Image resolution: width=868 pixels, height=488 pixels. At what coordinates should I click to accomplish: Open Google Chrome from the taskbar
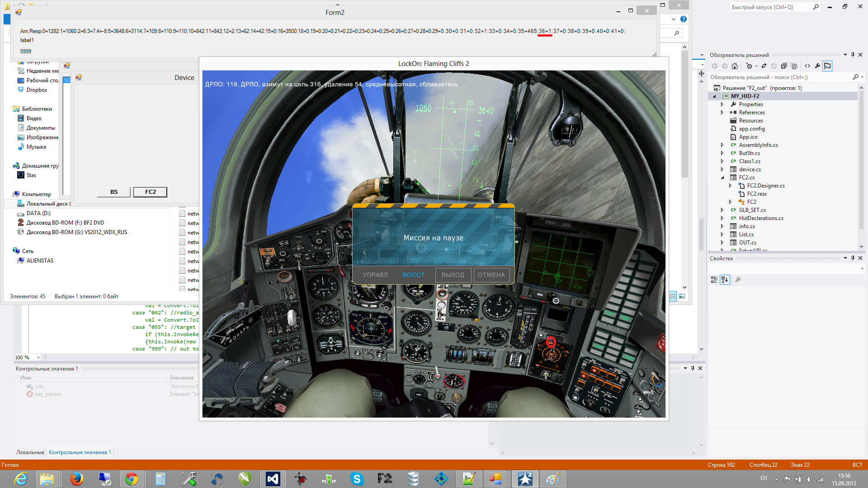pyautogui.click(x=132, y=479)
